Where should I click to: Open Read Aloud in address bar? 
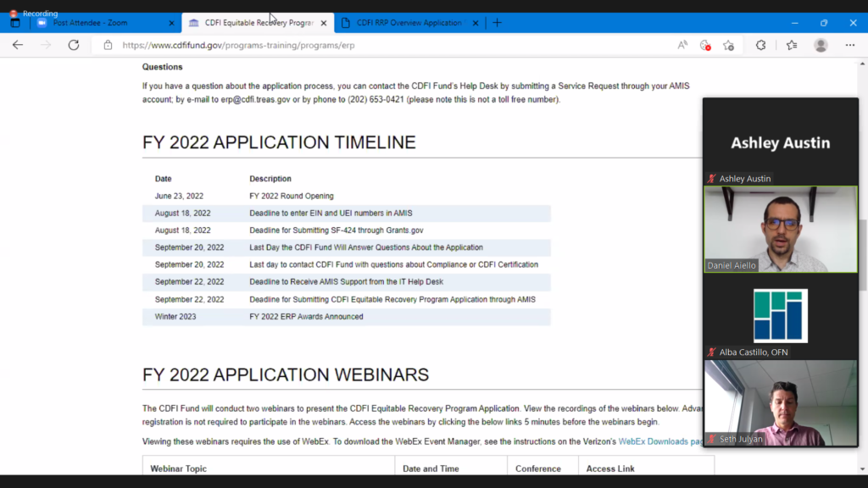tap(682, 46)
